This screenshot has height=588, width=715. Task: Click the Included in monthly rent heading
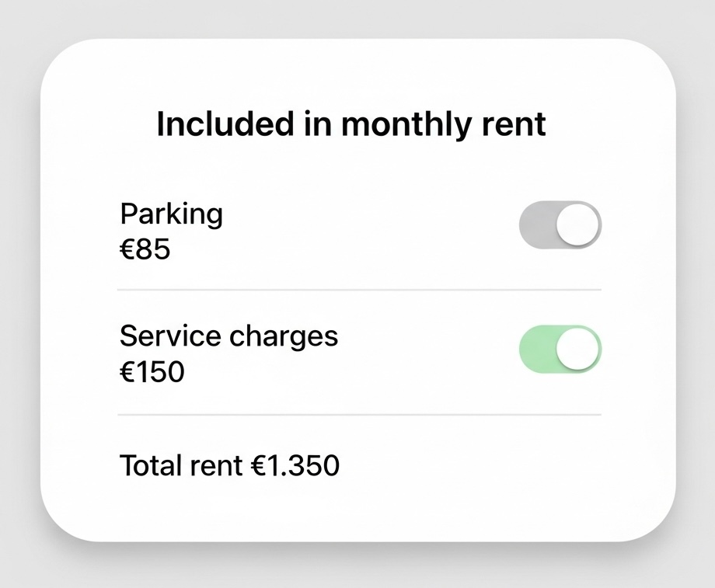tap(351, 124)
